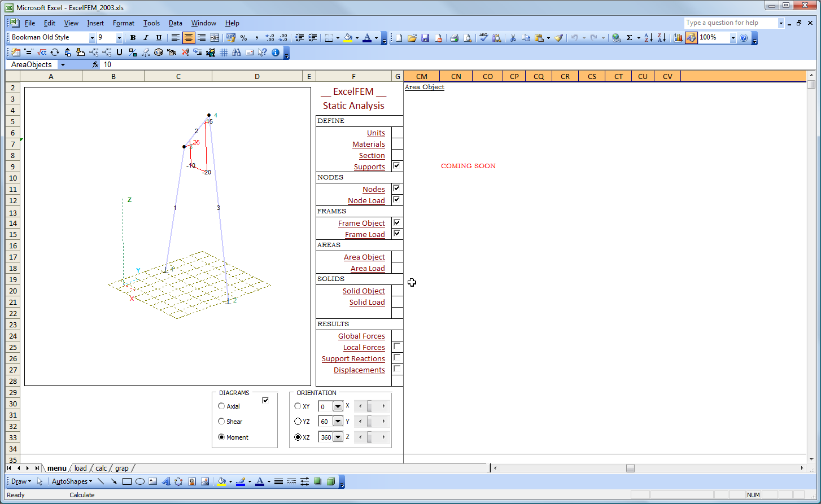Run the spelling check
Screen dimensions: 821x504
coord(483,38)
